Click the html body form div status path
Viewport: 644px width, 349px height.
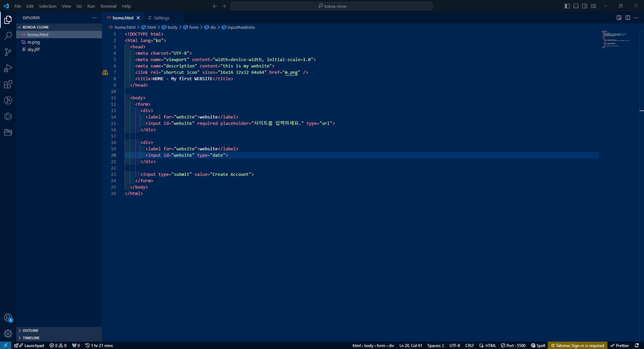pos(373,345)
